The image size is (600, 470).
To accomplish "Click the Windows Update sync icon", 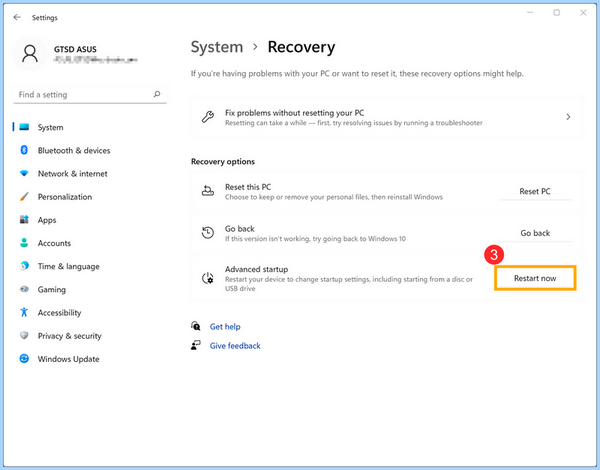I will 24,359.
